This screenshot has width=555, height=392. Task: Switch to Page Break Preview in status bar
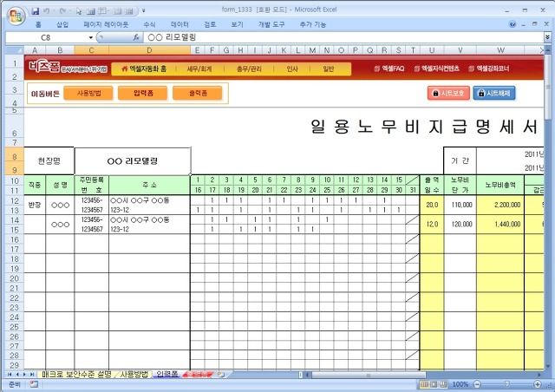coord(443,384)
